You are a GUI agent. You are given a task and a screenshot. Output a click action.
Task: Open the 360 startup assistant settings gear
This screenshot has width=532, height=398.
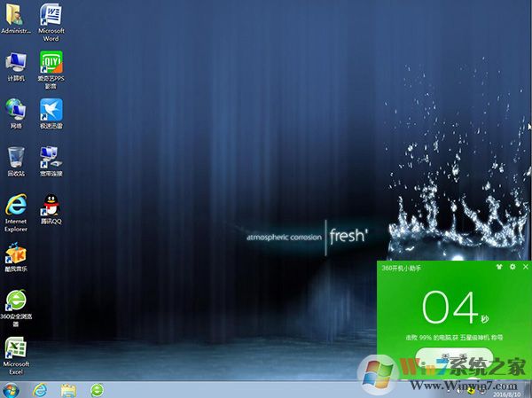tap(512, 267)
